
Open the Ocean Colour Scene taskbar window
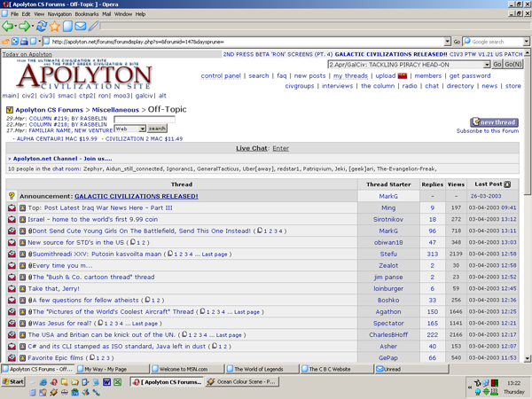click(x=242, y=382)
